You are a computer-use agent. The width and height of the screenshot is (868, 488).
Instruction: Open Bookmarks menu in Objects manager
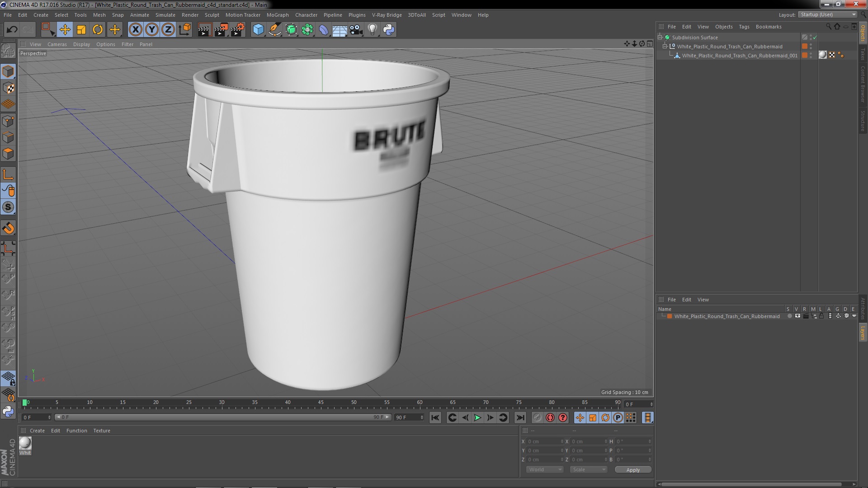(768, 27)
